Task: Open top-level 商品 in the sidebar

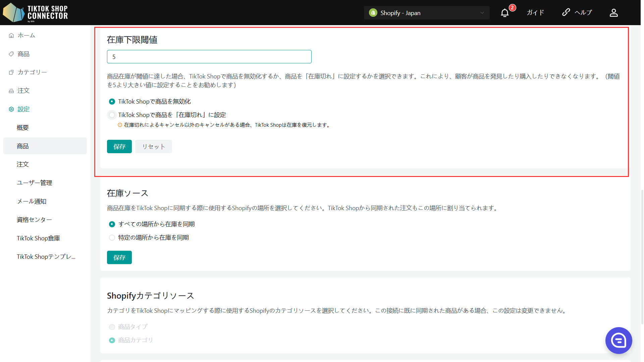Action: (x=45, y=54)
